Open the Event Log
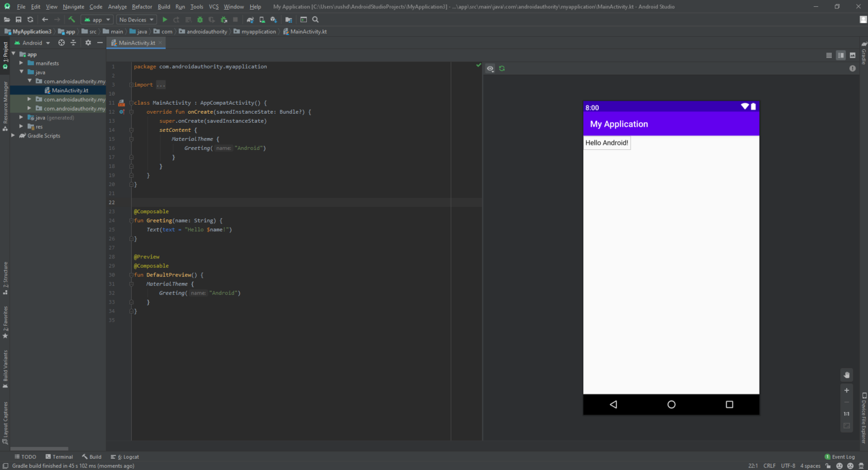 843,456
